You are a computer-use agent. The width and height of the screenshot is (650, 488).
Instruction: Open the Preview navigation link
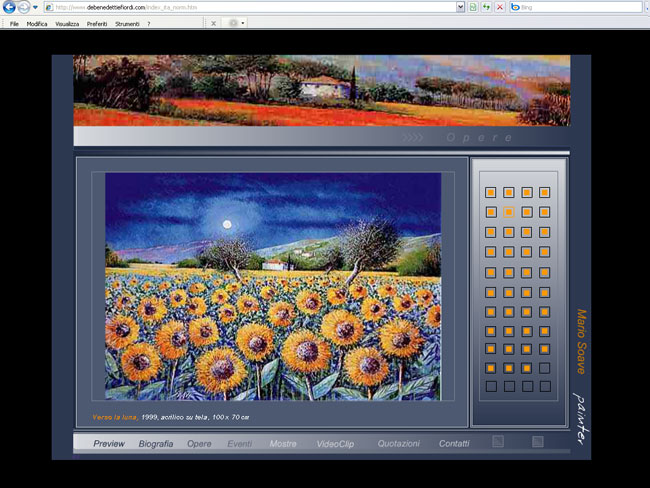(109, 444)
